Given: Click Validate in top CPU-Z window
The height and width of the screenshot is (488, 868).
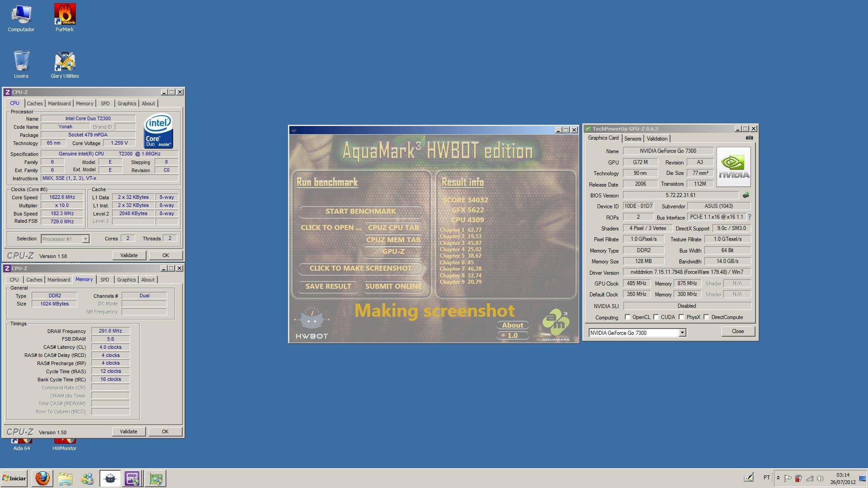Looking at the screenshot, I should [x=129, y=255].
